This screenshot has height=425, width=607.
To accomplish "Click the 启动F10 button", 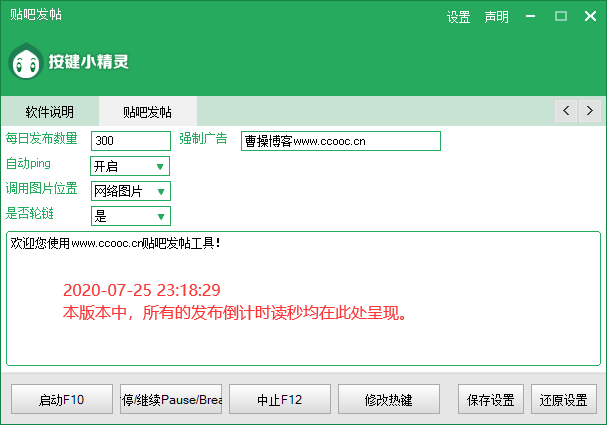I will 62,399.
